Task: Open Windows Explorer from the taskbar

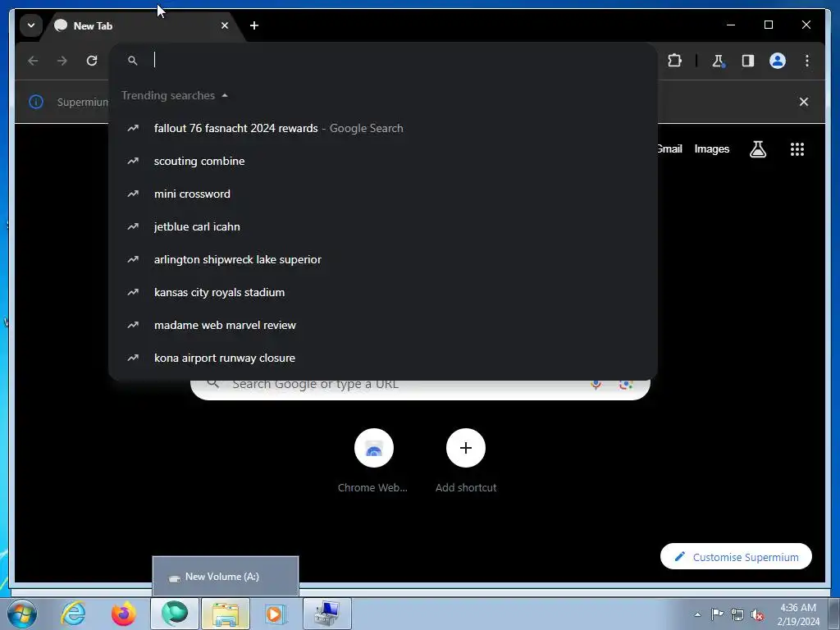Action: tap(226, 614)
